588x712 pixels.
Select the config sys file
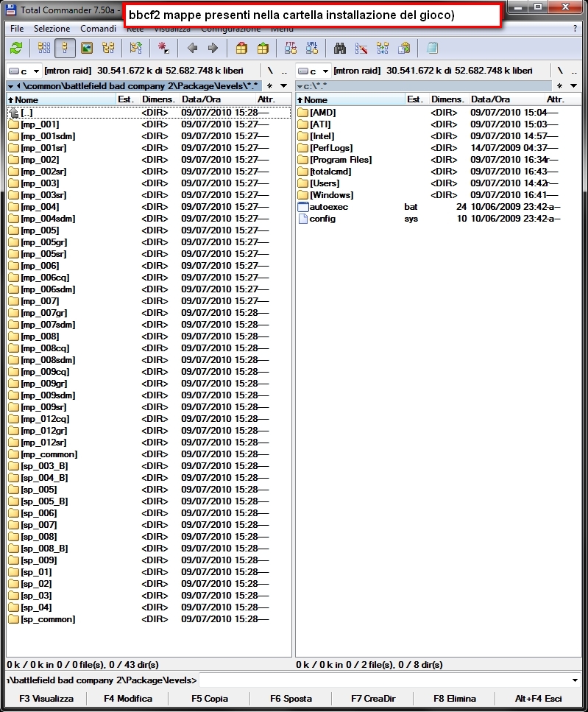pyautogui.click(x=439, y=219)
